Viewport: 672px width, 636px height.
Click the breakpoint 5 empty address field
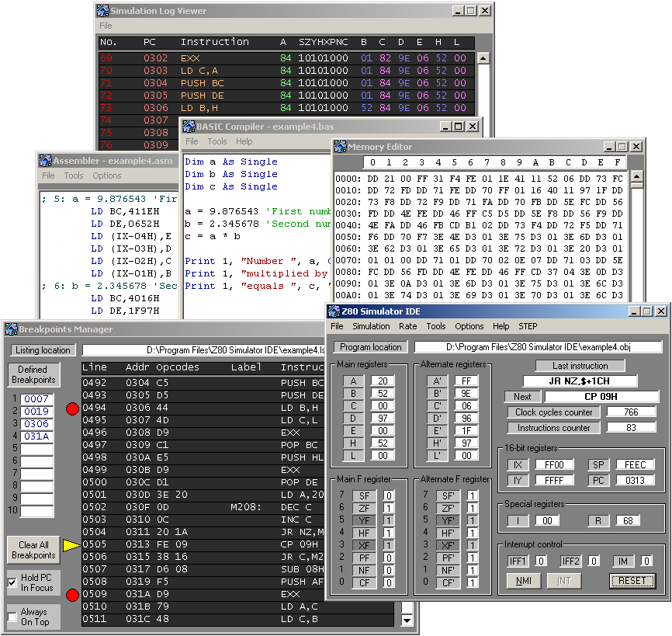36,449
